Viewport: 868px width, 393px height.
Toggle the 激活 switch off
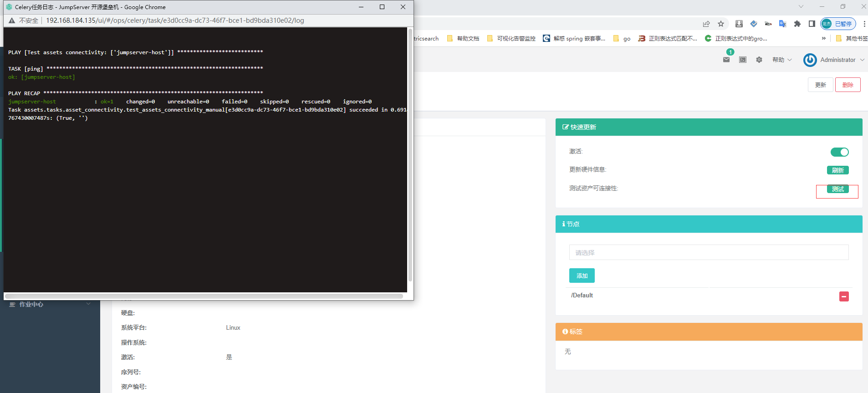[839, 152]
